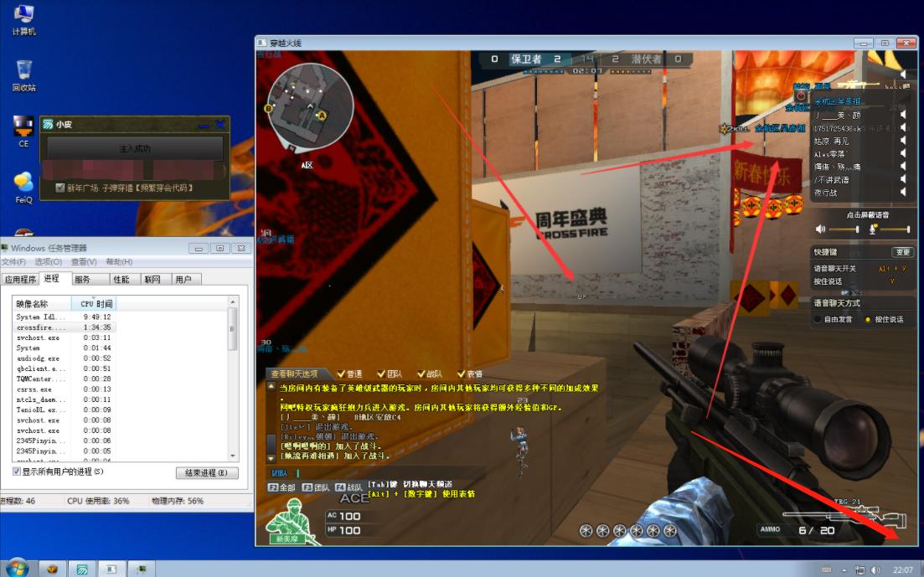The width and height of the screenshot is (924, 577).
Task: Select the F3 团队 chat channel
Action: [315, 487]
